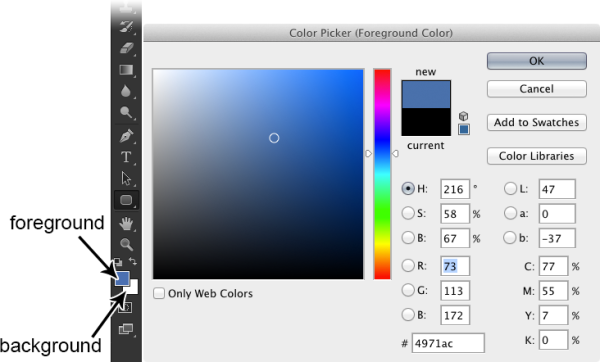The height and width of the screenshot is (362, 600).
Task: Click OK to confirm color
Action: click(536, 61)
